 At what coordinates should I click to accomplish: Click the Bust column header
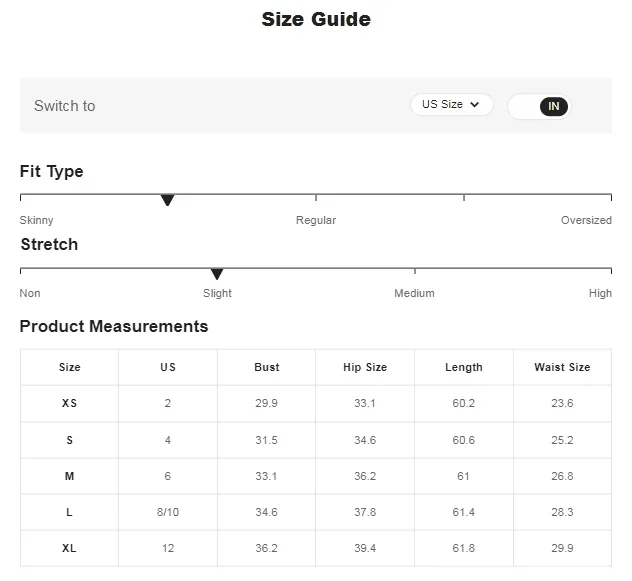click(x=266, y=367)
